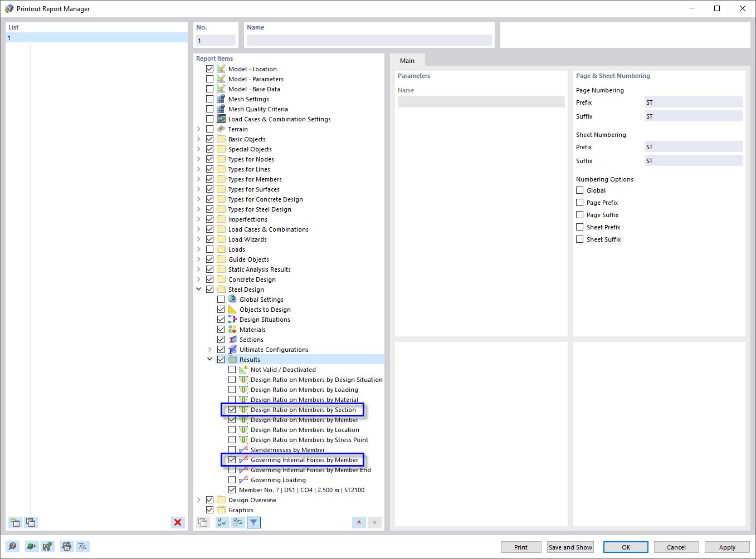
Task: Uncheck Design Ratio on Members by Section
Action: [x=232, y=410]
